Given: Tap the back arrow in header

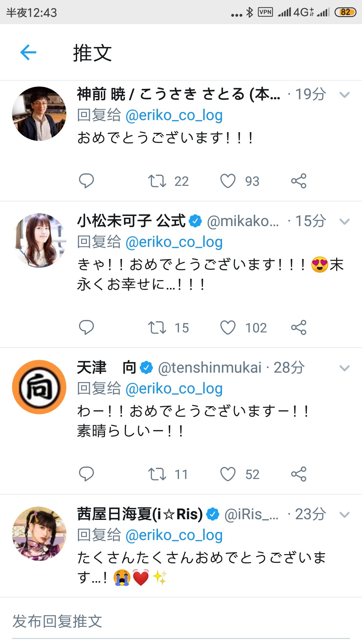Looking at the screenshot, I should pyautogui.click(x=28, y=52).
